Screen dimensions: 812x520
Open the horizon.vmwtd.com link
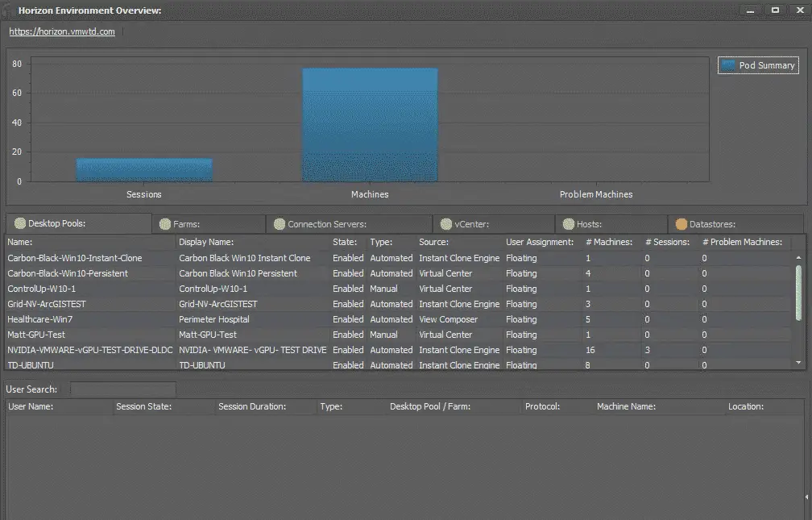(x=62, y=31)
